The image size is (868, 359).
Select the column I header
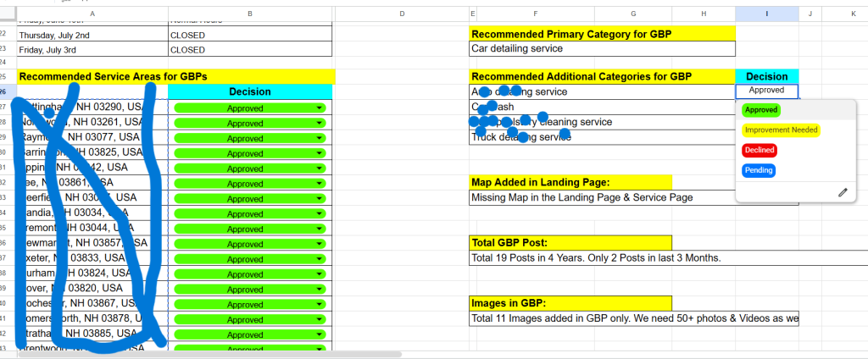tap(766, 14)
